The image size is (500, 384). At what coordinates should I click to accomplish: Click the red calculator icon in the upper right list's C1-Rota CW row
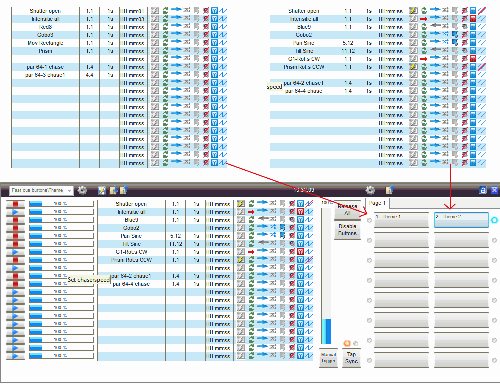pyautogui.click(x=473, y=59)
